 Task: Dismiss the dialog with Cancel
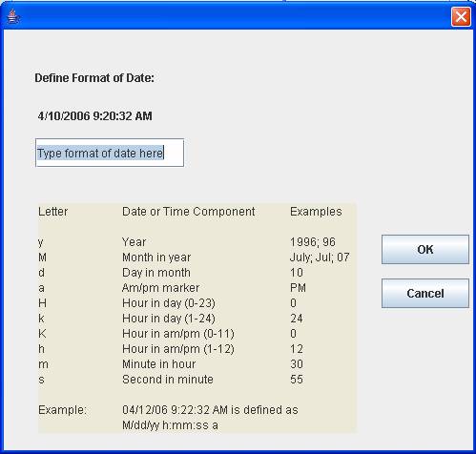(x=425, y=294)
